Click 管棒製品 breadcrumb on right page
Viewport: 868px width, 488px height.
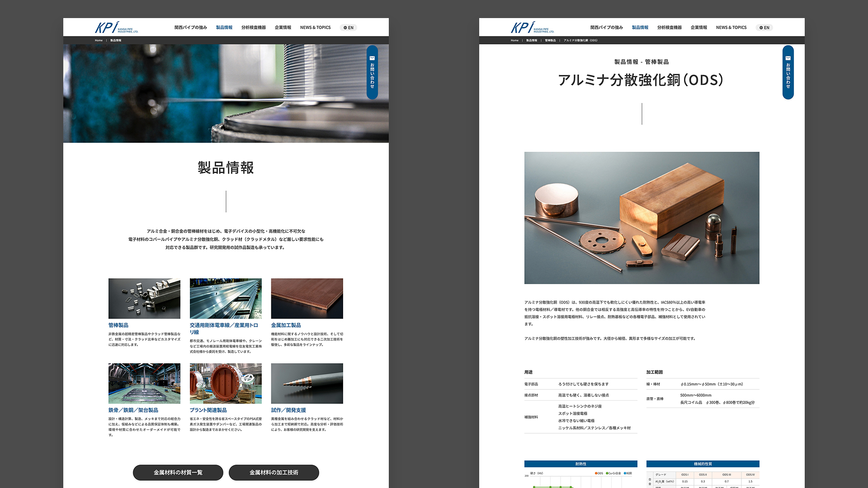550,40
